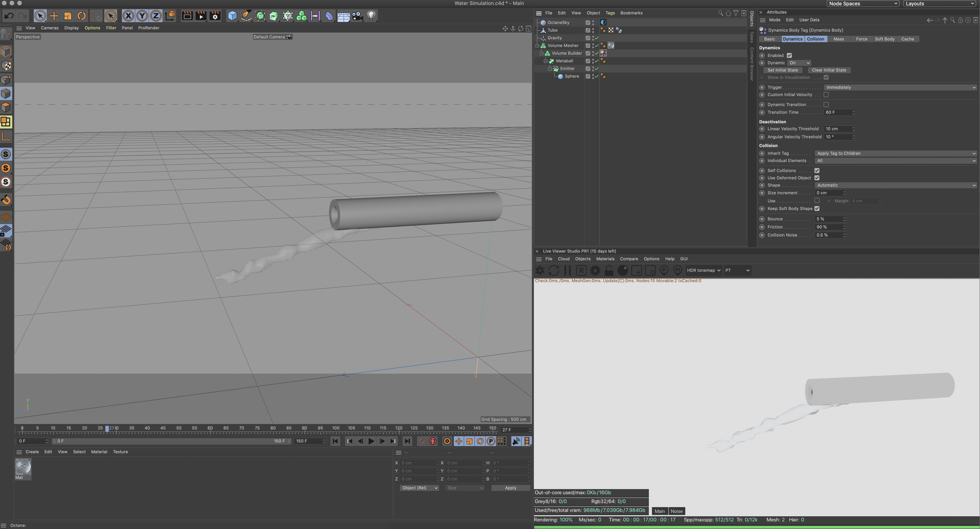Screen dimensions: 980x529
Task: Switch to the Mass tab
Action: point(838,39)
